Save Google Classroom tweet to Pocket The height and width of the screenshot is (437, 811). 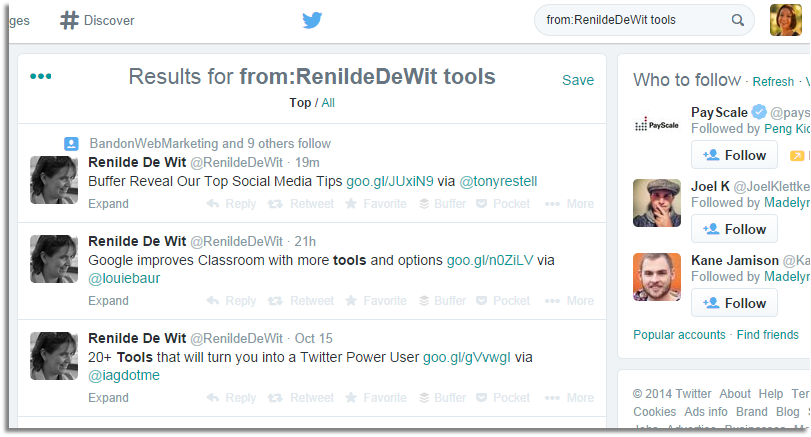[503, 301]
